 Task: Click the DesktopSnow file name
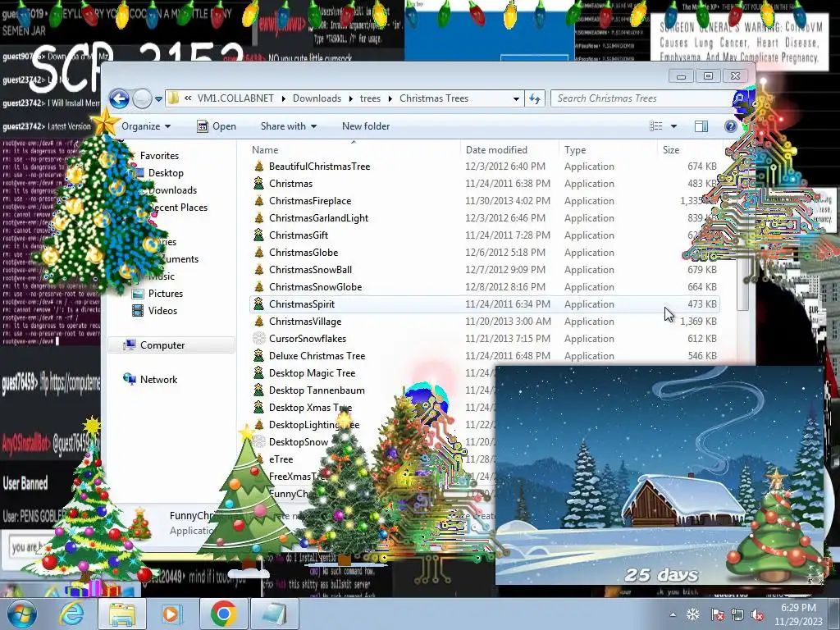pos(299,442)
